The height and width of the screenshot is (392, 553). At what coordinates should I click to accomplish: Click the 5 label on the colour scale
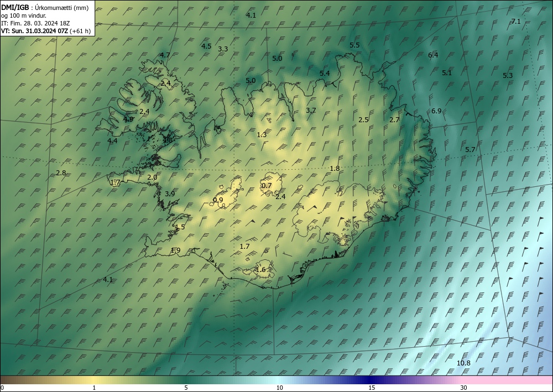coord(186,388)
